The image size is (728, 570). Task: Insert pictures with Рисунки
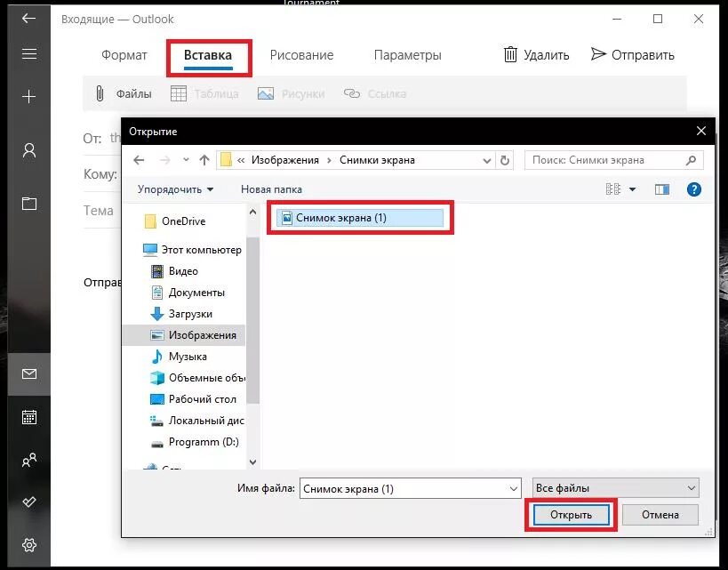click(x=291, y=94)
